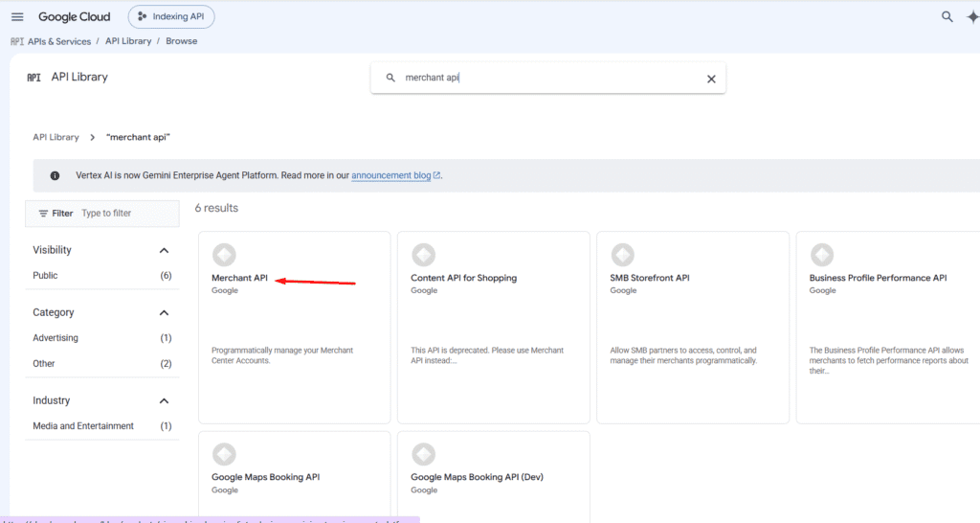
Task: Click the search icon inside the search box
Action: click(x=390, y=79)
